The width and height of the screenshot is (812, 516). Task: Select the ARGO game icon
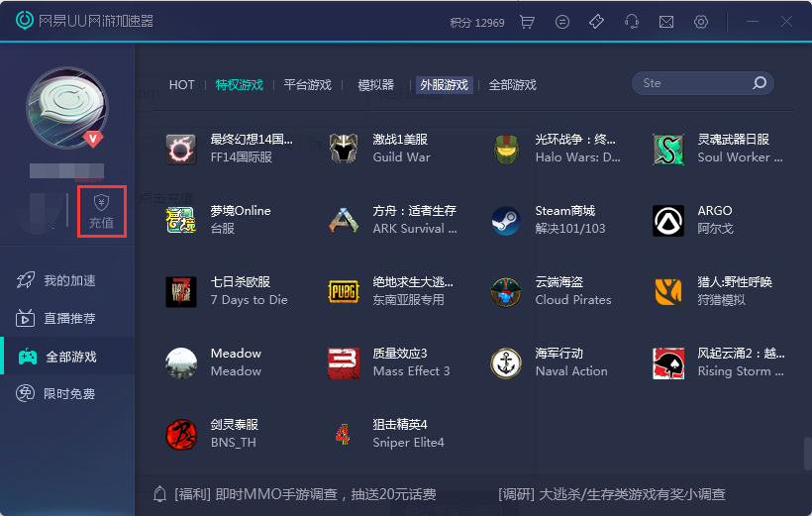668,220
